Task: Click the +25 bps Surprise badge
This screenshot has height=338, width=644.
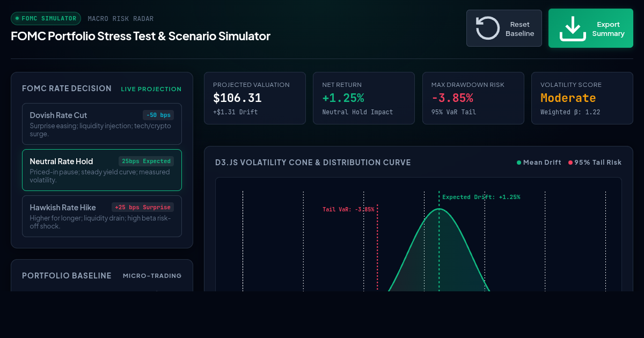Action: [143, 207]
